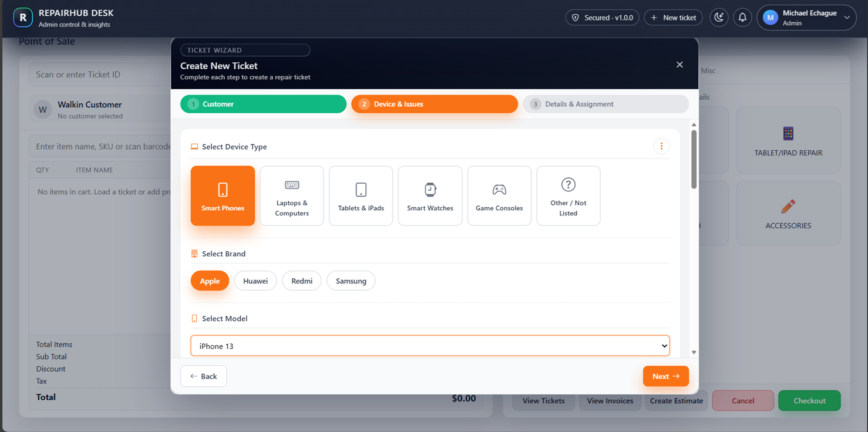This screenshot has width=868, height=432.
Task: Select the Huawei brand pill
Action: pyautogui.click(x=255, y=281)
